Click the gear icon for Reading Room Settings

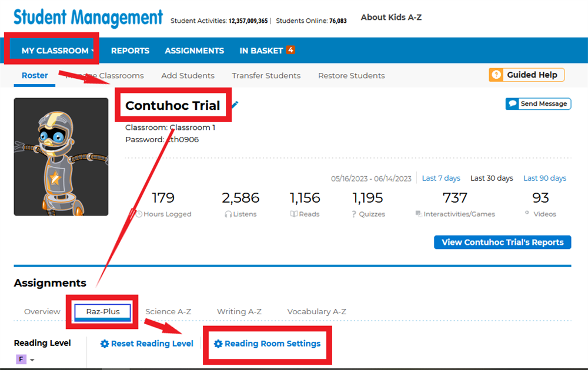pos(218,344)
